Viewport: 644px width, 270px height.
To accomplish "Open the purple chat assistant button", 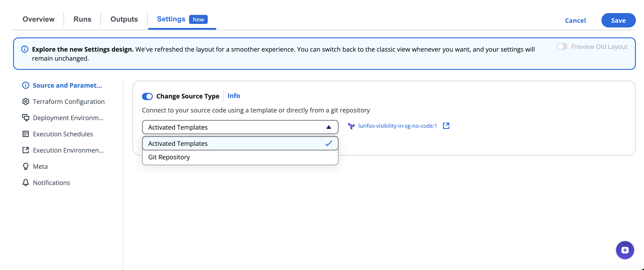I will click(x=625, y=250).
